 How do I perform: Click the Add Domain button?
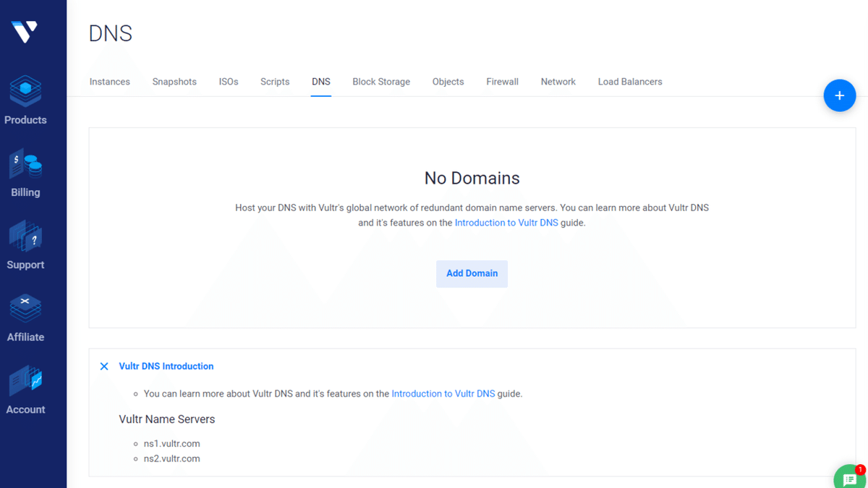click(472, 273)
